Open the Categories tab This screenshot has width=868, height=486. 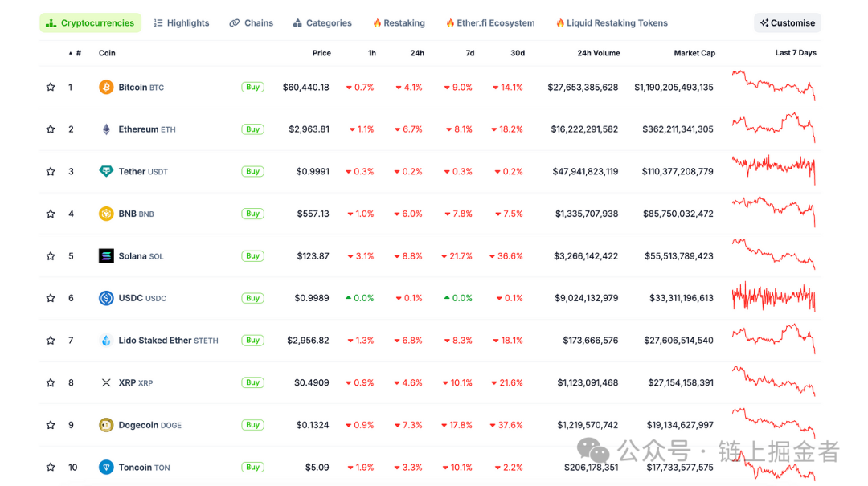[x=322, y=23]
